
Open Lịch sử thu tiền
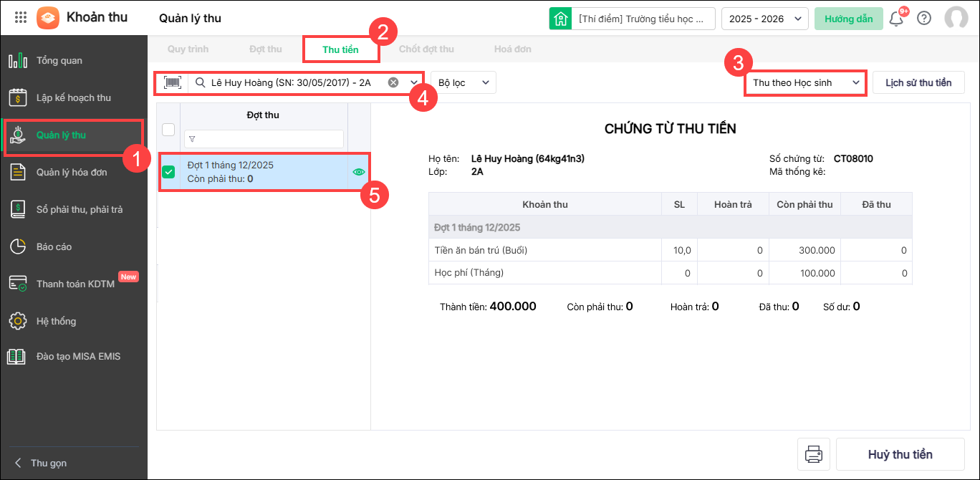918,82
